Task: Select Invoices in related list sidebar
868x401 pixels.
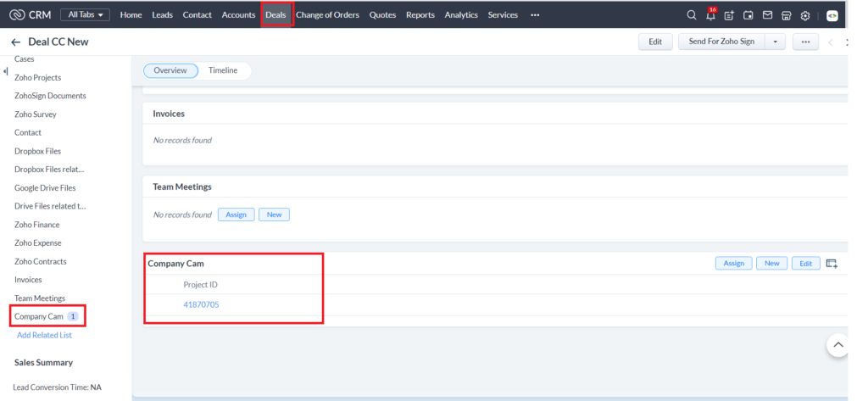Action: click(28, 280)
